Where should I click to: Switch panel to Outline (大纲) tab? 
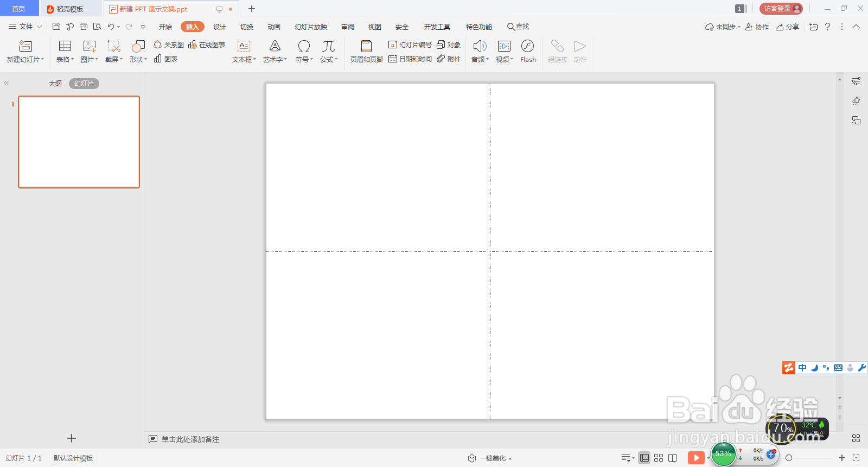tap(55, 84)
